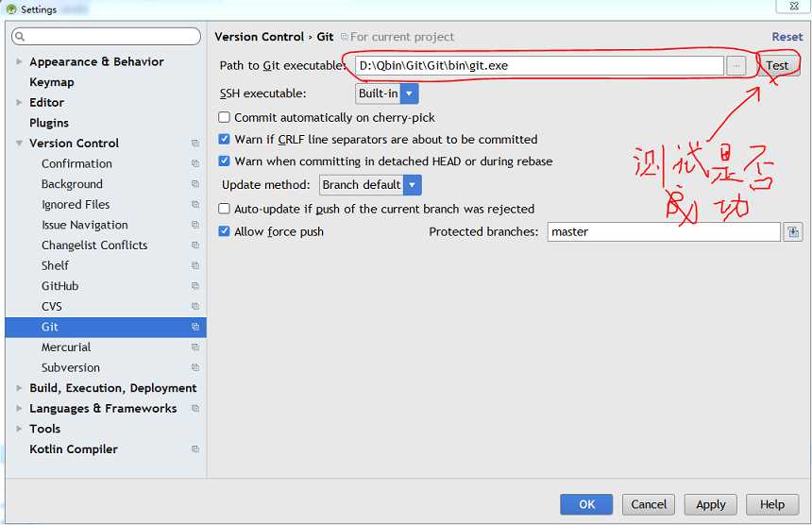Click the project icon on Ignored Files row
Screen dimensions: 812x525
tap(195, 205)
